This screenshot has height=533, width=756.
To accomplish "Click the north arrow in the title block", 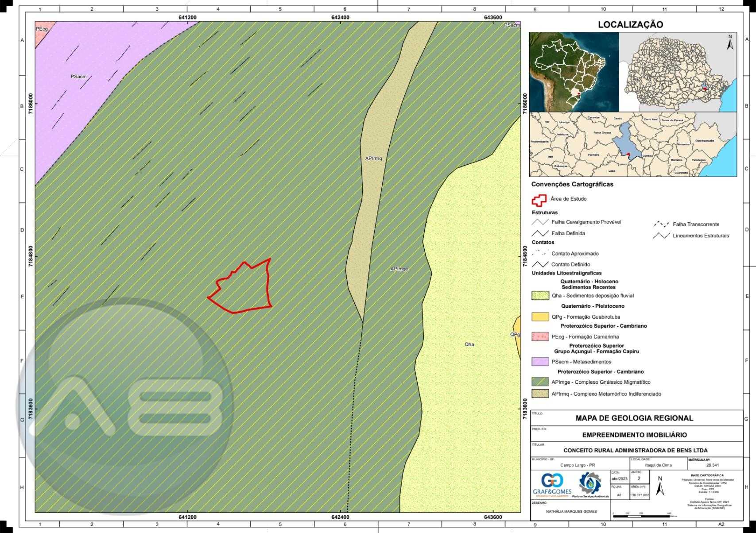I will [x=660, y=487].
